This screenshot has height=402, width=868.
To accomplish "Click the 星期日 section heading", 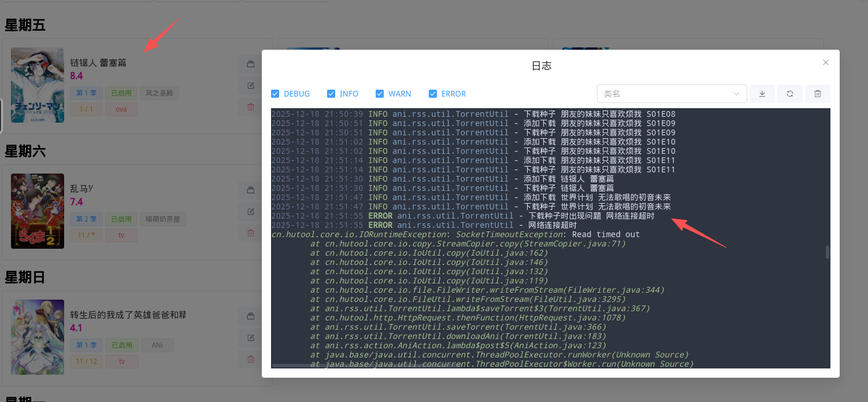I will (25, 277).
